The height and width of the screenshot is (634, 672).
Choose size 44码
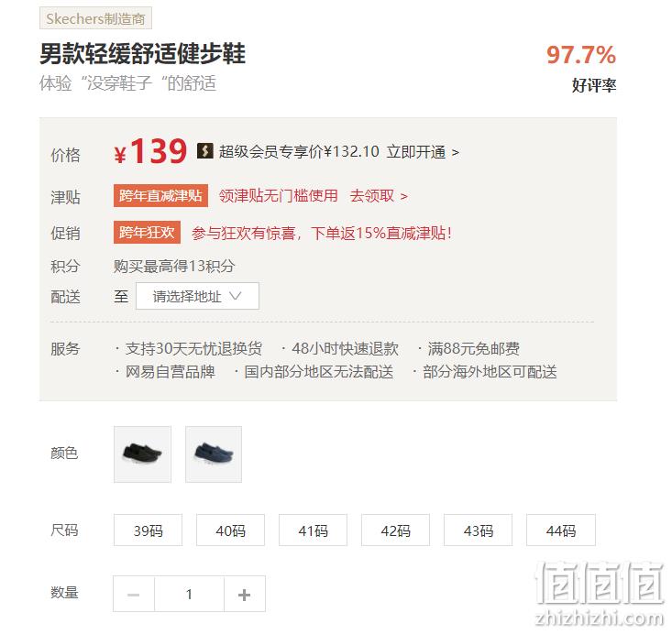(561, 530)
